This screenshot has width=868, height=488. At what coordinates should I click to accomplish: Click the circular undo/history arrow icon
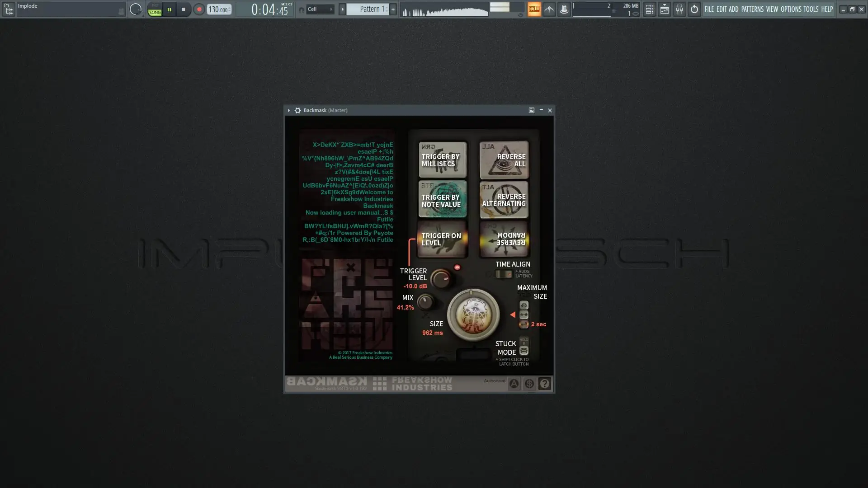(x=694, y=9)
